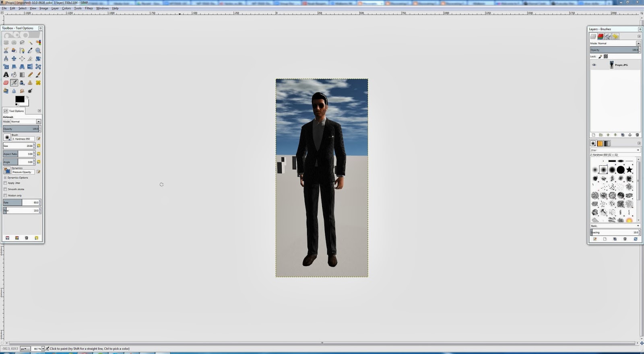Select the Bucket Fill tool

[x=14, y=74]
